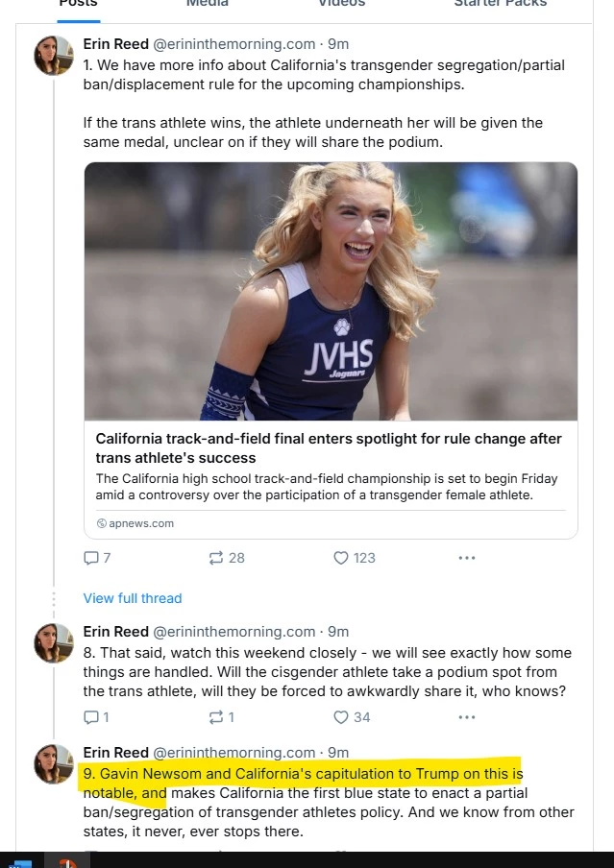The width and height of the screenshot is (614, 868).
Task: Open the Starter Packs tab
Action: [500, 3]
